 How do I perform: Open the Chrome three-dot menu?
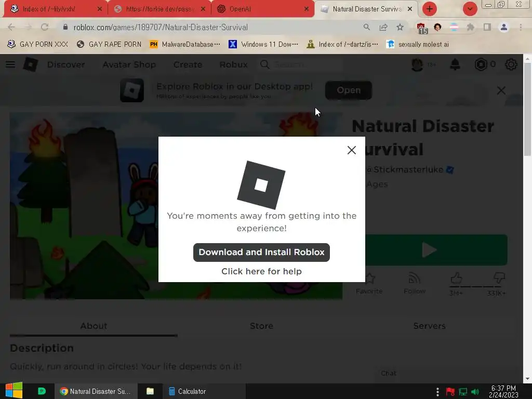point(521,27)
